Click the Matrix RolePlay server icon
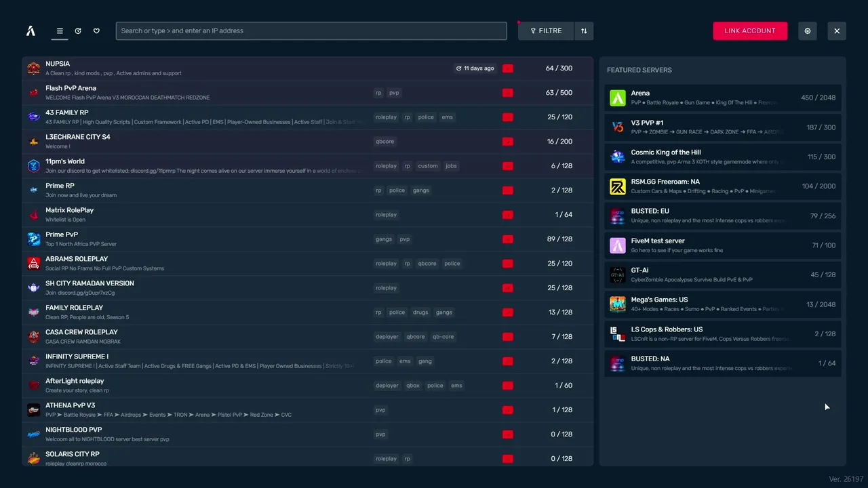Image resolution: width=868 pixels, height=488 pixels. coord(34,215)
